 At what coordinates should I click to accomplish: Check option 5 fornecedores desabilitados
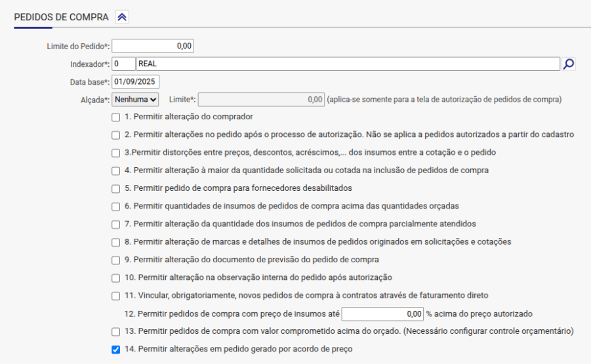click(115, 189)
